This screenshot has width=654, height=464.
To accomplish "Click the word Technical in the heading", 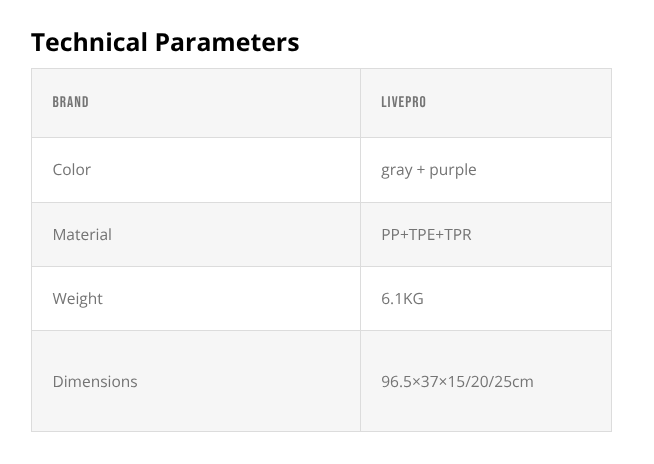I will 91,43.
